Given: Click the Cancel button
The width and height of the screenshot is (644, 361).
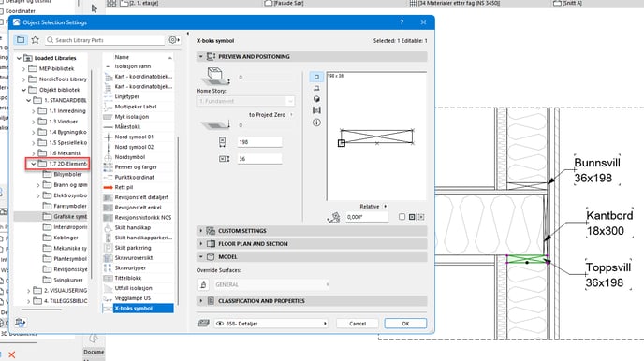Looking at the screenshot, I should coord(358,324).
